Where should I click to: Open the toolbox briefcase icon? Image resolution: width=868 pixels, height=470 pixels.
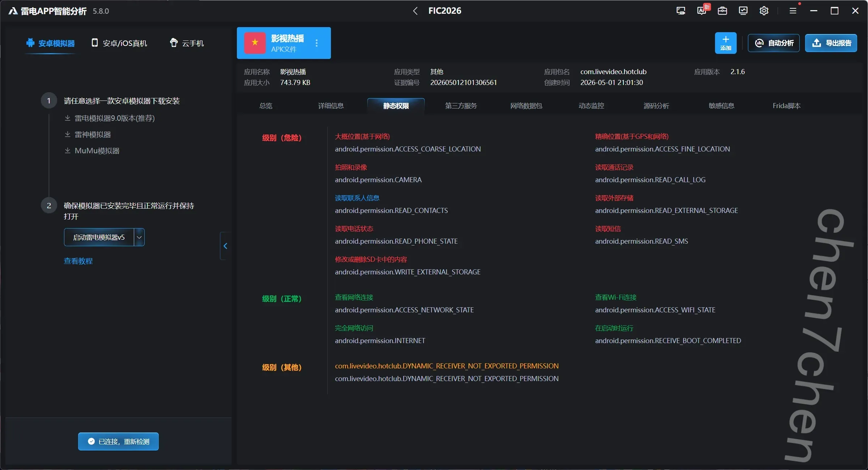[722, 11]
